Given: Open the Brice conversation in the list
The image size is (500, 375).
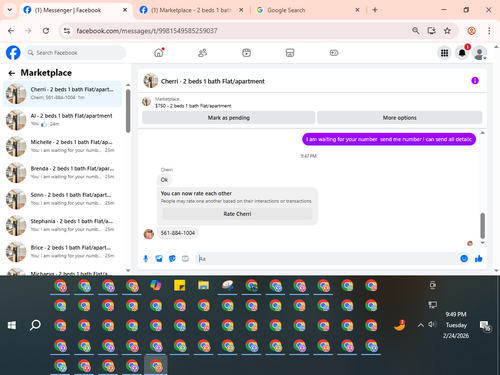Looking at the screenshot, I should click(x=62, y=251).
